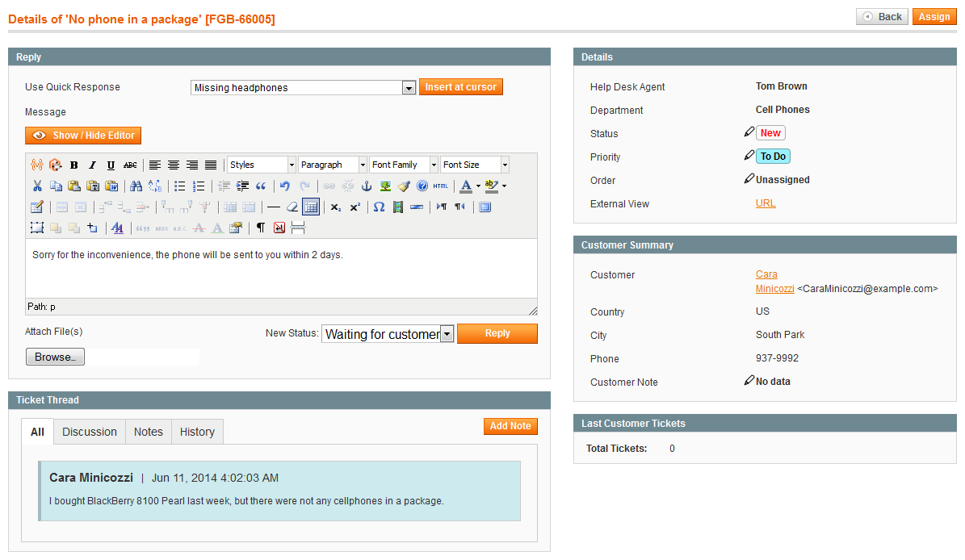Open the History tab

(197, 432)
